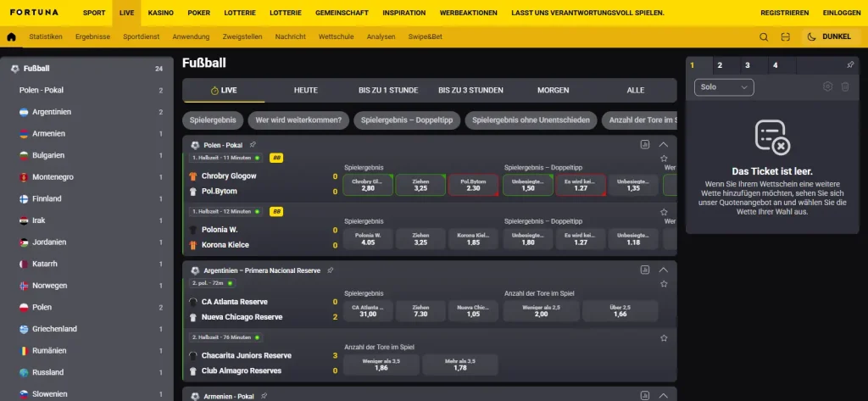
Task: Click the Finnland flag icon in the sidebar
Action: point(24,199)
